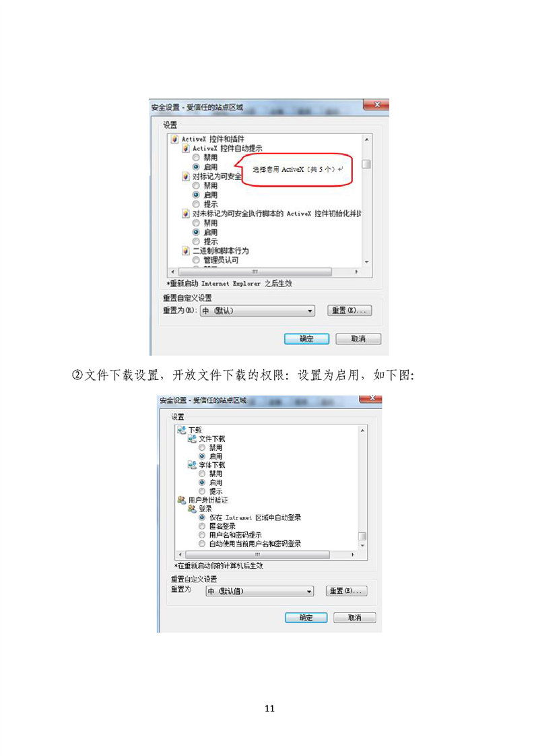Open the 重置为 中 (默认) dropdown in top dialog
534x756 pixels.
pyautogui.click(x=258, y=311)
